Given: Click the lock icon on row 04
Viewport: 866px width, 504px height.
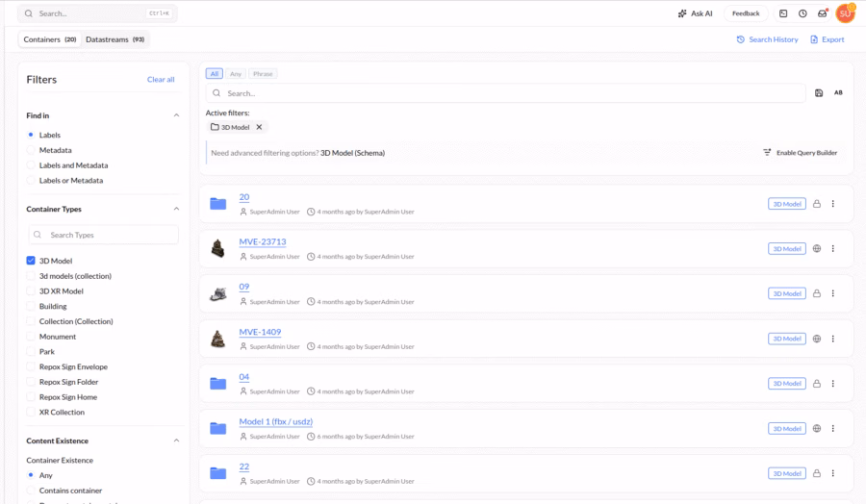Looking at the screenshot, I should (816, 383).
